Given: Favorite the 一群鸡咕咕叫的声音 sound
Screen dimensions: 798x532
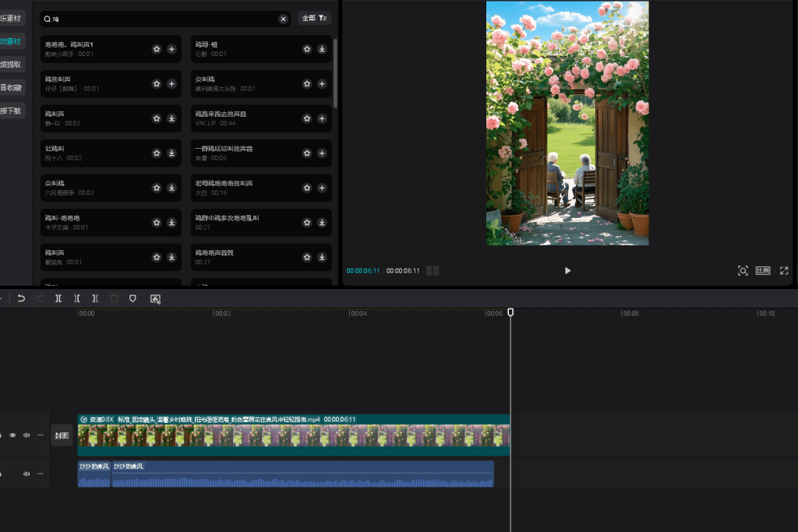Looking at the screenshot, I should 307,153.
